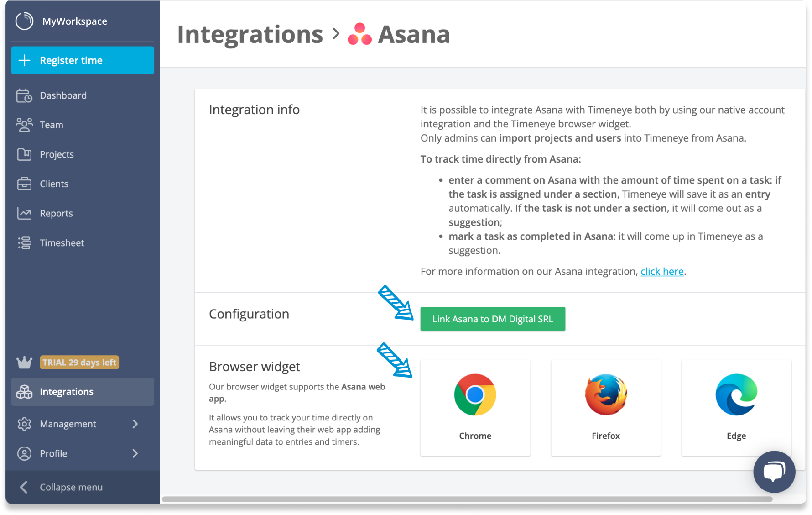Screen dimensions: 812x515
Task: Click the Collapse menu left arrow icon
Action: tap(24, 487)
